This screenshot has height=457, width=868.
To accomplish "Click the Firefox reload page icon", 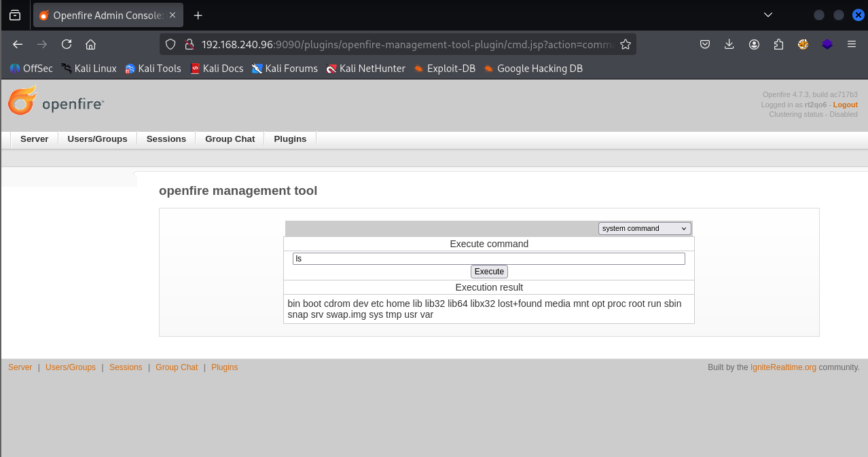I will (x=67, y=44).
